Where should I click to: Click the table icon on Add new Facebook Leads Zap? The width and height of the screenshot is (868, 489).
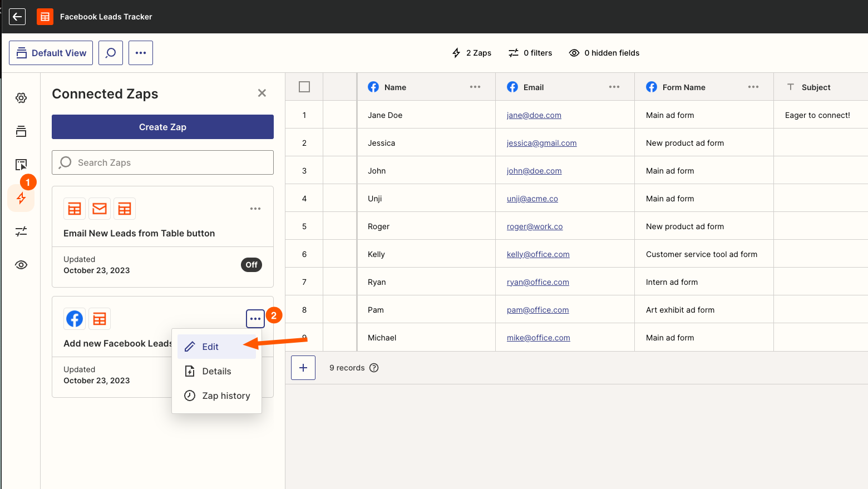click(x=100, y=319)
